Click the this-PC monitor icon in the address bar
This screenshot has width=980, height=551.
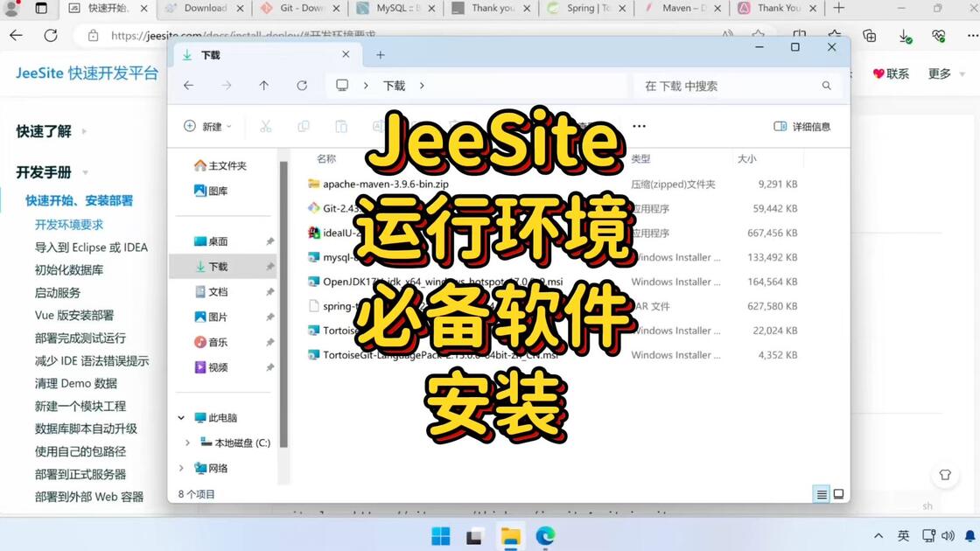(x=342, y=85)
